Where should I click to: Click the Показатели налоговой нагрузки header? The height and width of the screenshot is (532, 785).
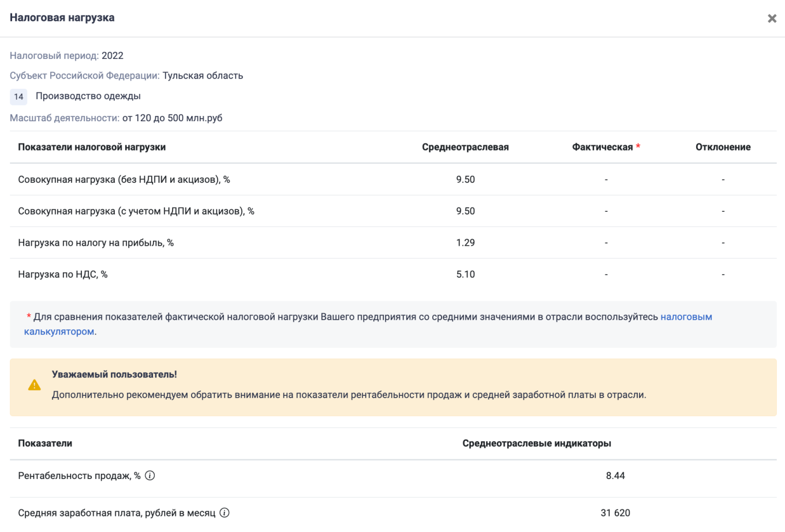pos(92,147)
